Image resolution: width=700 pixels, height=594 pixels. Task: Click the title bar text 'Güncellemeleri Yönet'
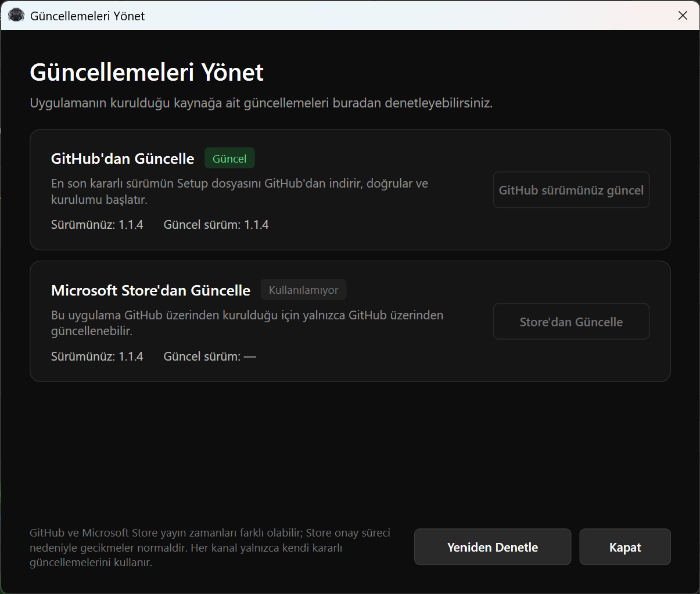[87, 16]
